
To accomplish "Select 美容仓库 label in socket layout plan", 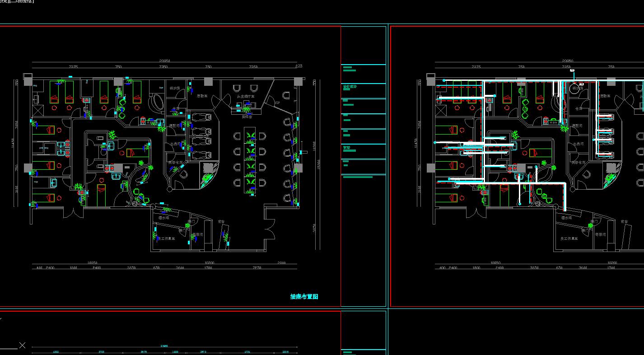I will (x=175, y=162).
